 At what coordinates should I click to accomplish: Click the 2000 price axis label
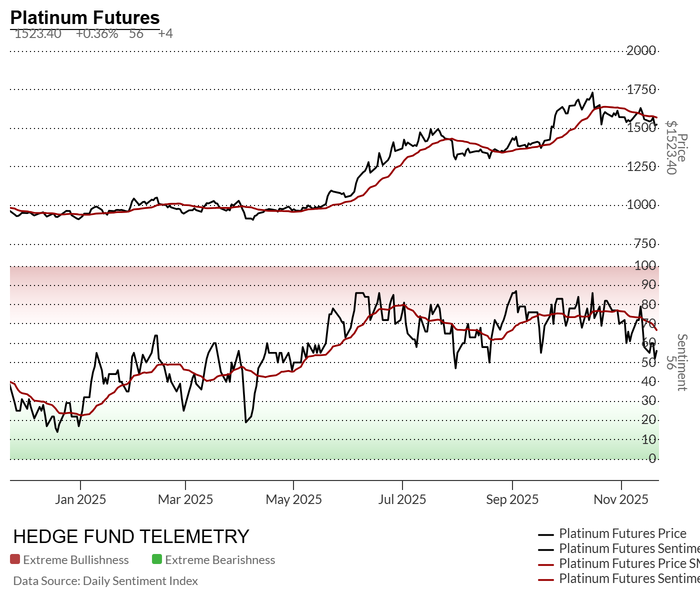pos(641,50)
